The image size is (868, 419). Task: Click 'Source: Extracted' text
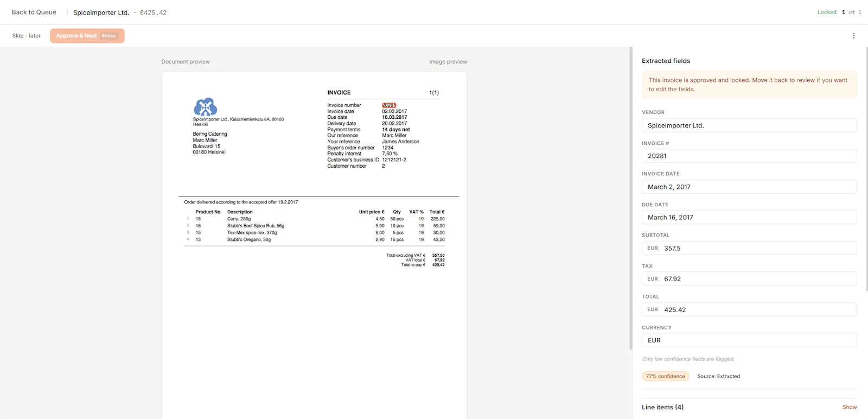(718, 376)
